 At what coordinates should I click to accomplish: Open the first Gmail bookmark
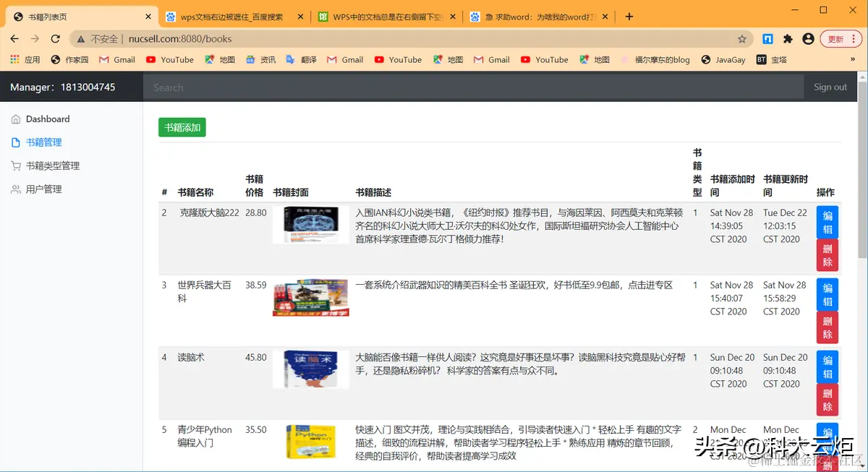[117, 60]
